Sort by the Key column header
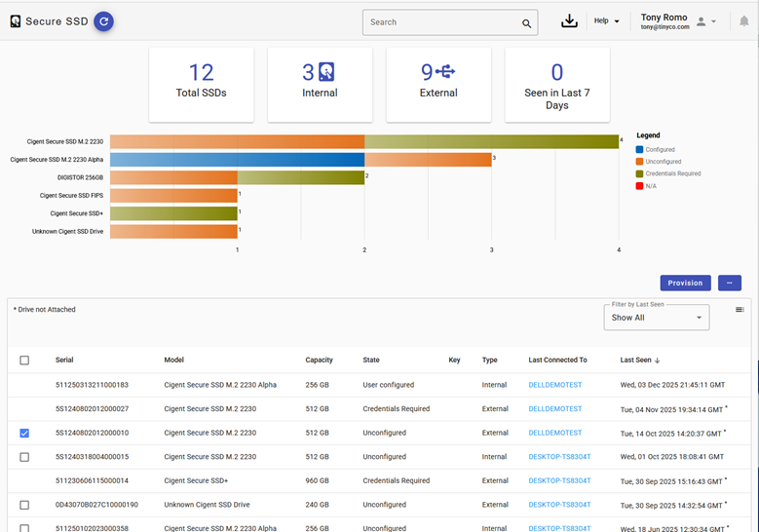759x532 pixels. [x=454, y=360]
